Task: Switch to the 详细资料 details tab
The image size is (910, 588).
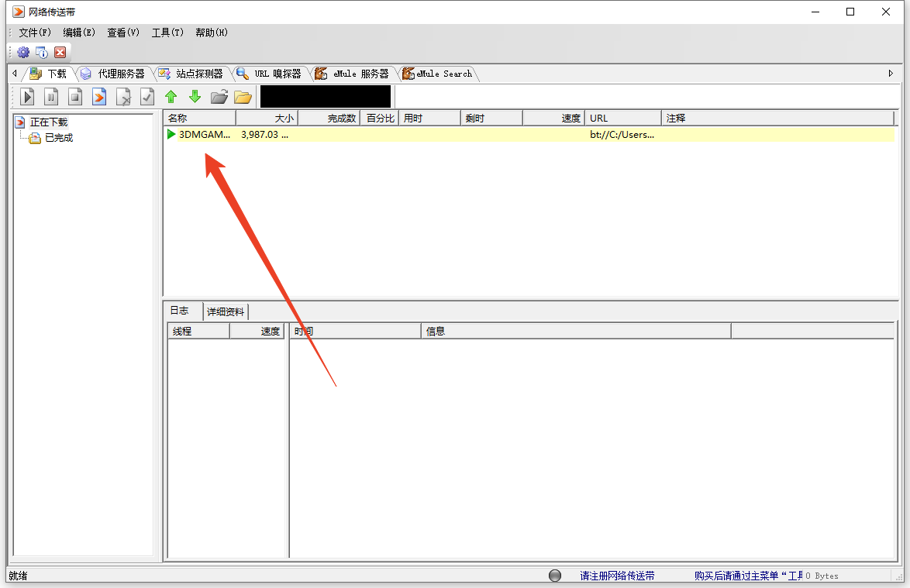Action: coord(226,311)
